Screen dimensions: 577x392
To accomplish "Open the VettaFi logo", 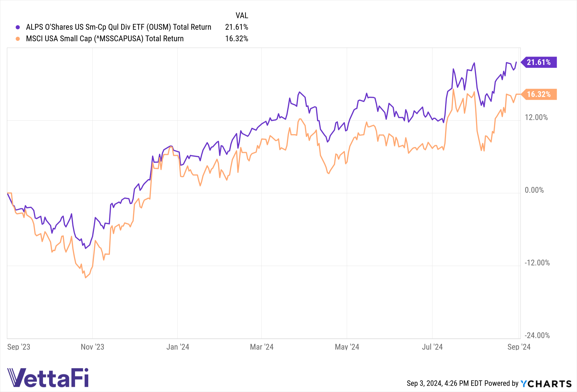I will click(48, 377).
